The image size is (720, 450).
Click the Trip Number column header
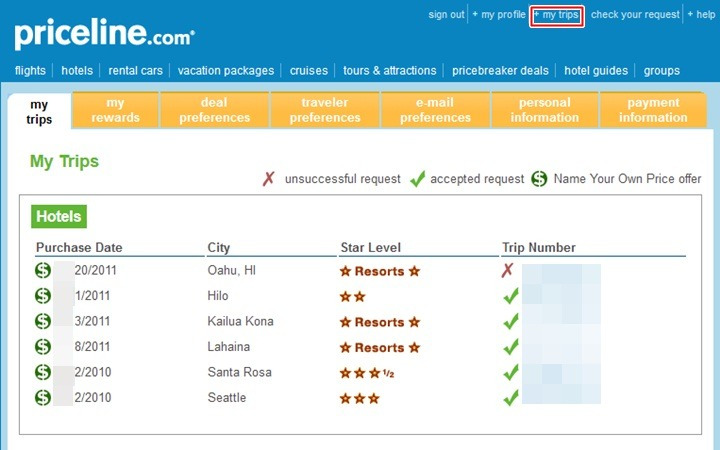[539, 248]
